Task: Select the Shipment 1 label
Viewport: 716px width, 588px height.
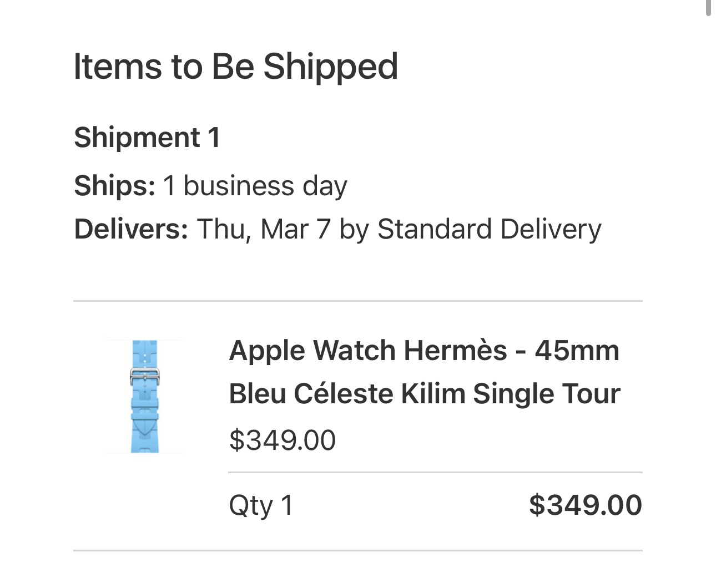Action: (x=147, y=137)
